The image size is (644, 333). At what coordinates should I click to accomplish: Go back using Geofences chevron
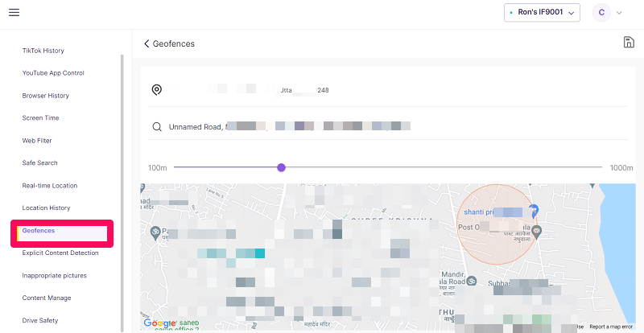click(147, 43)
